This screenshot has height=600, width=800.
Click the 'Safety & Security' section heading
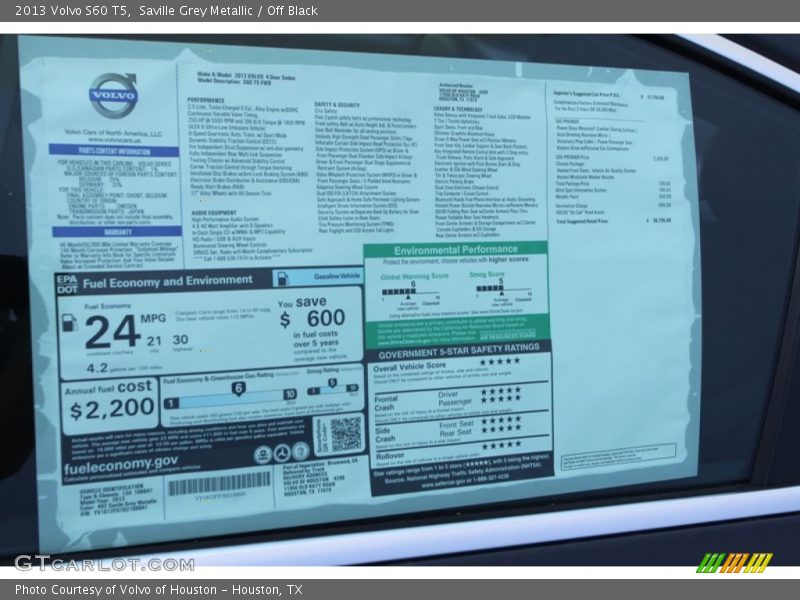click(337, 105)
